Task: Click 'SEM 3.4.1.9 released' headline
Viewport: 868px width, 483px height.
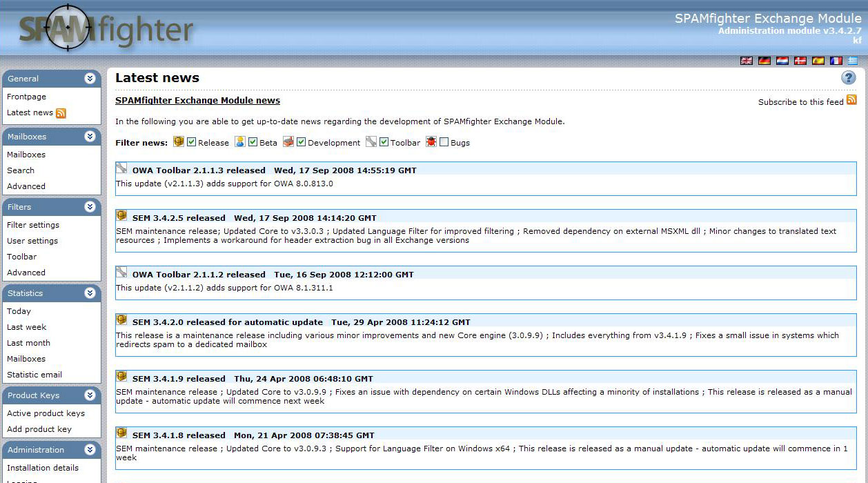Action: [x=179, y=379]
